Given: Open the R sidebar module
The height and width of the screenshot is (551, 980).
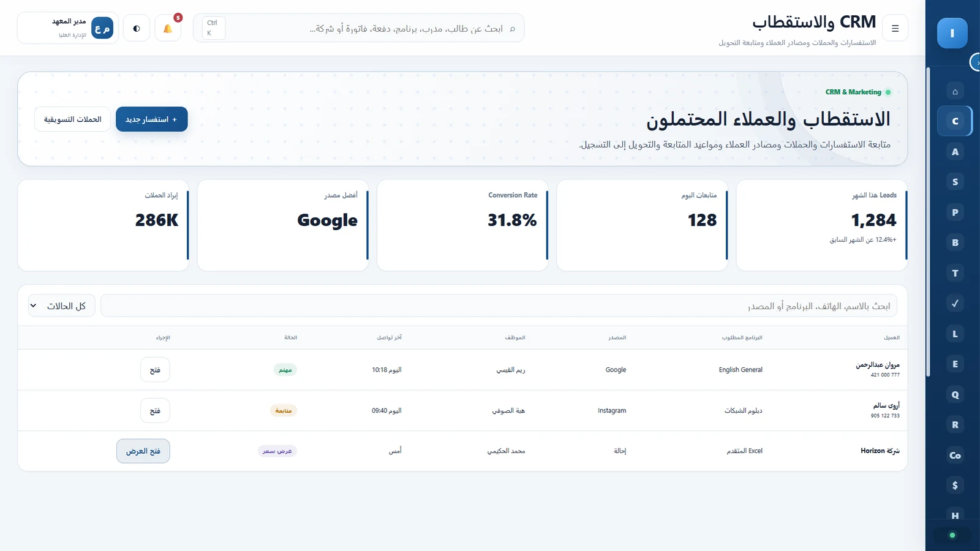Looking at the screenshot, I should pyautogui.click(x=955, y=424).
